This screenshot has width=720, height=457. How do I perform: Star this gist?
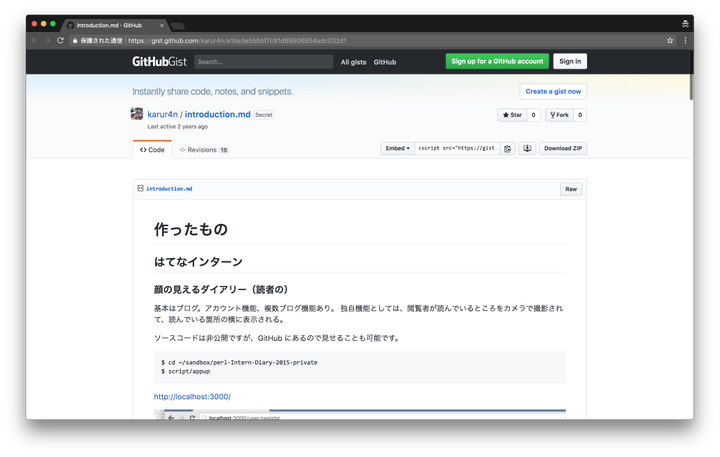(512, 115)
